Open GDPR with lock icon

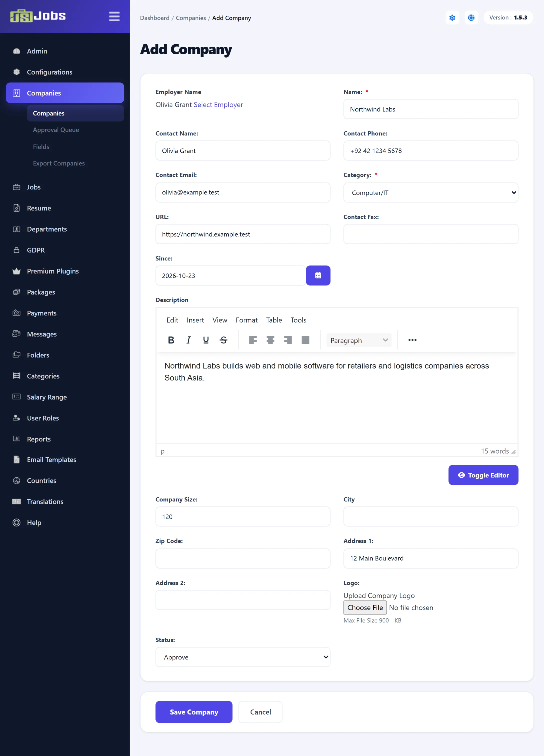(x=65, y=250)
